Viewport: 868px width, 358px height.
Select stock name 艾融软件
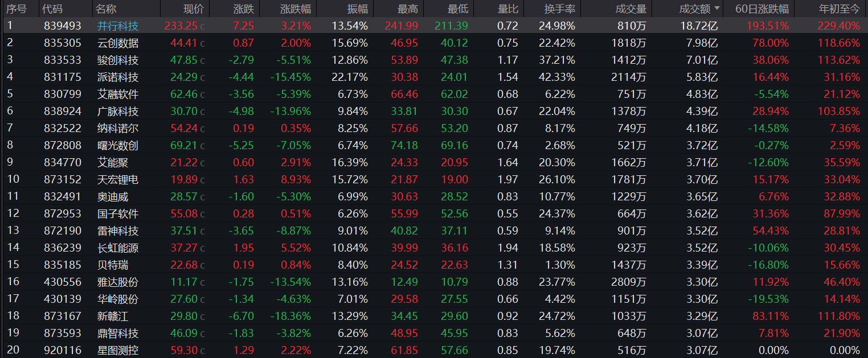click(x=118, y=94)
